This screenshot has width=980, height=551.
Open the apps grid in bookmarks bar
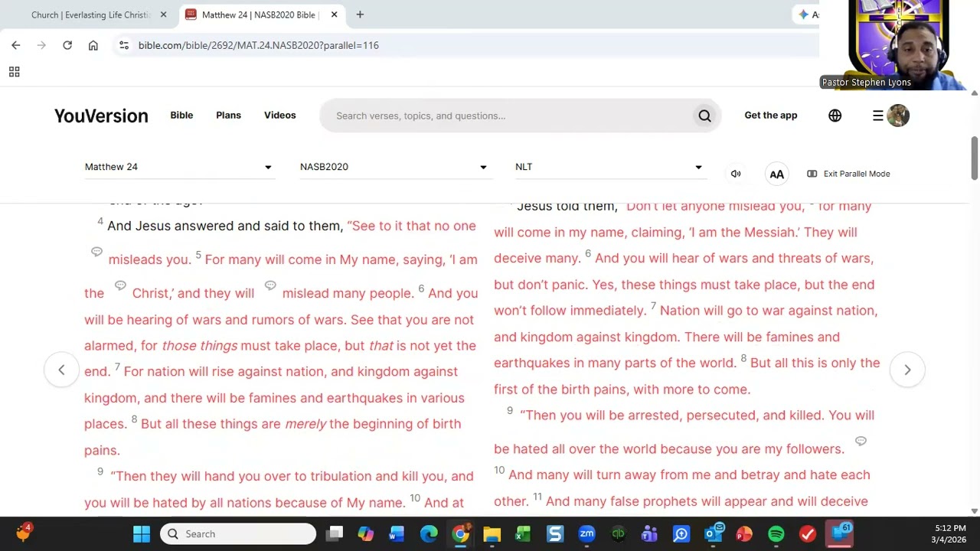(x=14, y=72)
